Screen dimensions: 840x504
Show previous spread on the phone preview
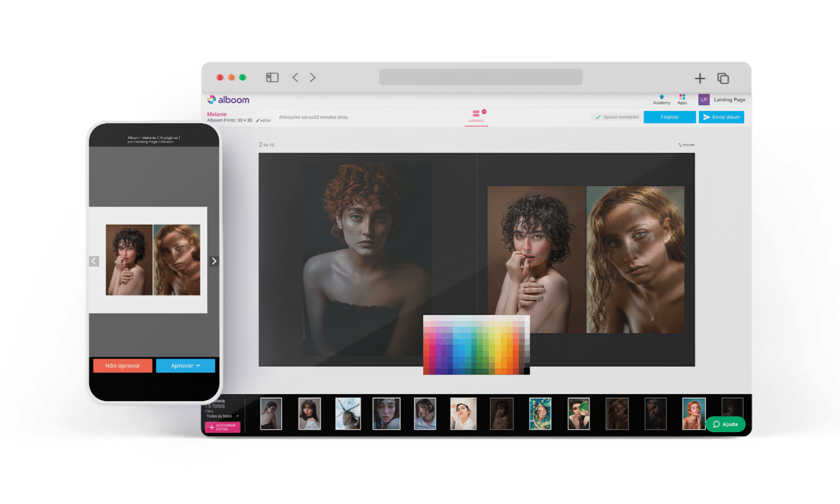(x=94, y=261)
